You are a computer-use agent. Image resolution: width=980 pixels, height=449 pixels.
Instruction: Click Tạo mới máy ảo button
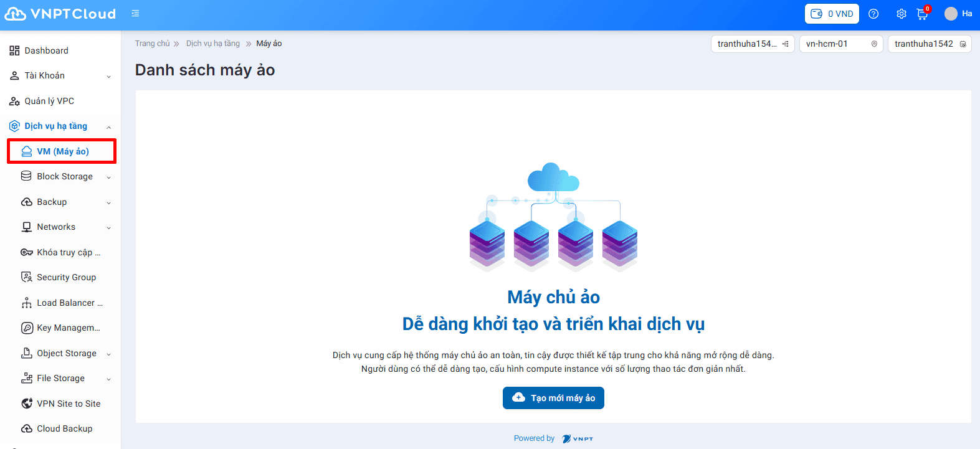click(553, 398)
